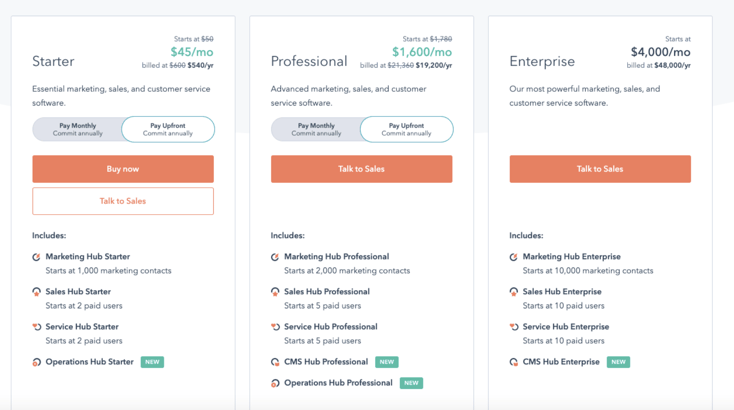
Task: Click the Operations Hub Starter icon
Action: 37,362
